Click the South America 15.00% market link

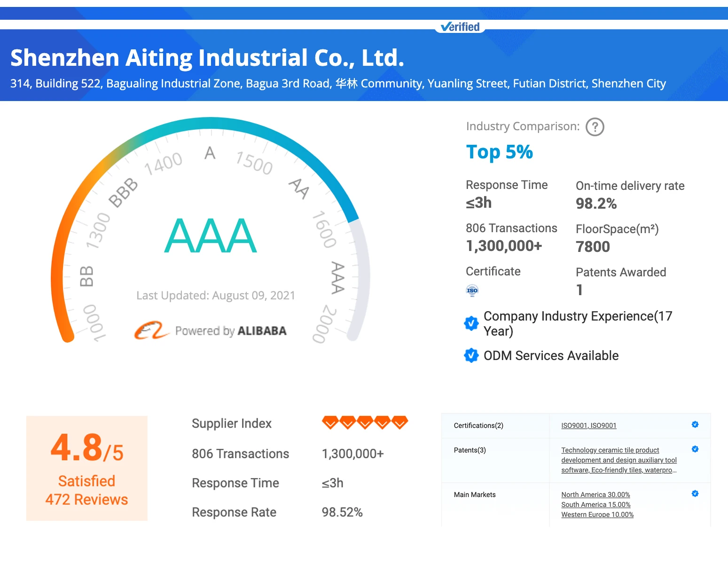pos(595,504)
